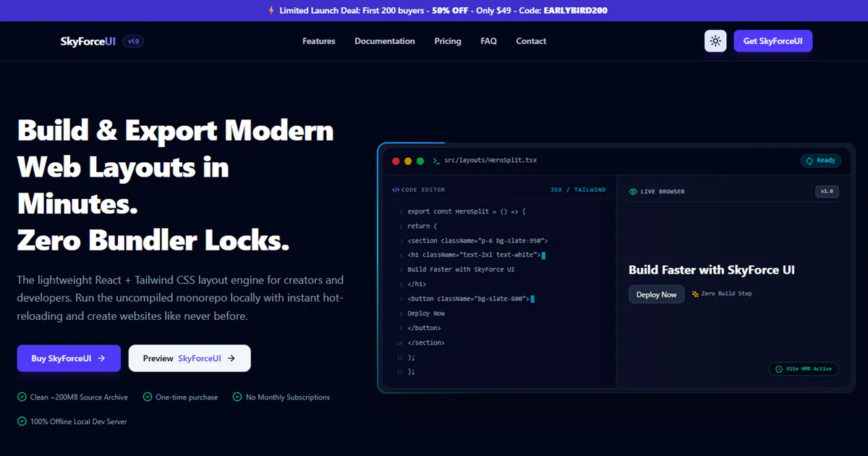The width and height of the screenshot is (868, 456).
Task: Click the 'Deploy Now' code line text
Action: pos(426,313)
